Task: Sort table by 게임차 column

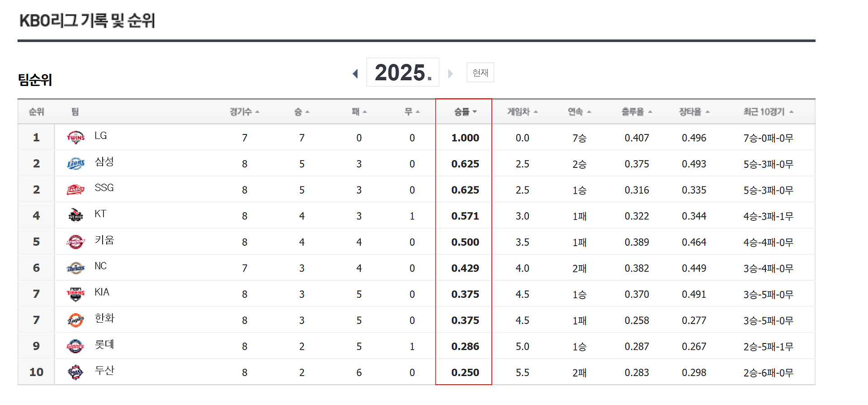Action: tap(522, 112)
